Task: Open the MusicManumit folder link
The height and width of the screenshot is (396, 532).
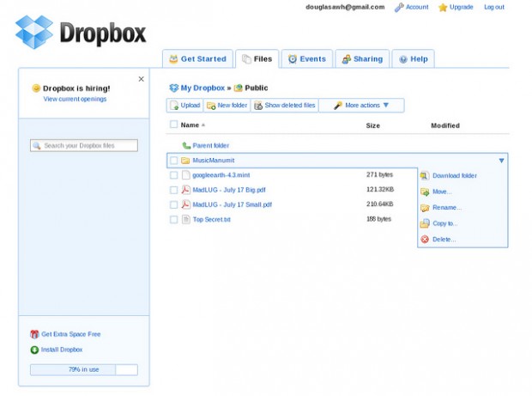Action: point(214,161)
